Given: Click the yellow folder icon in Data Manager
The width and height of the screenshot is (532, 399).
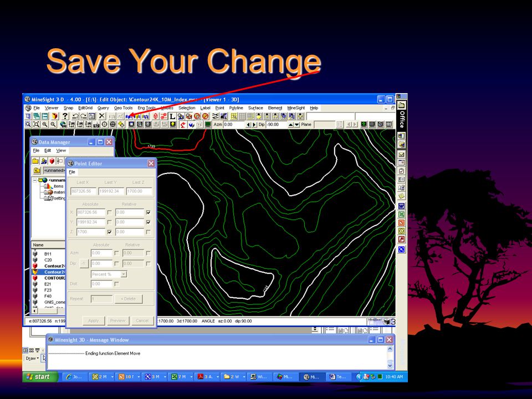Looking at the screenshot, I should [x=35, y=161].
